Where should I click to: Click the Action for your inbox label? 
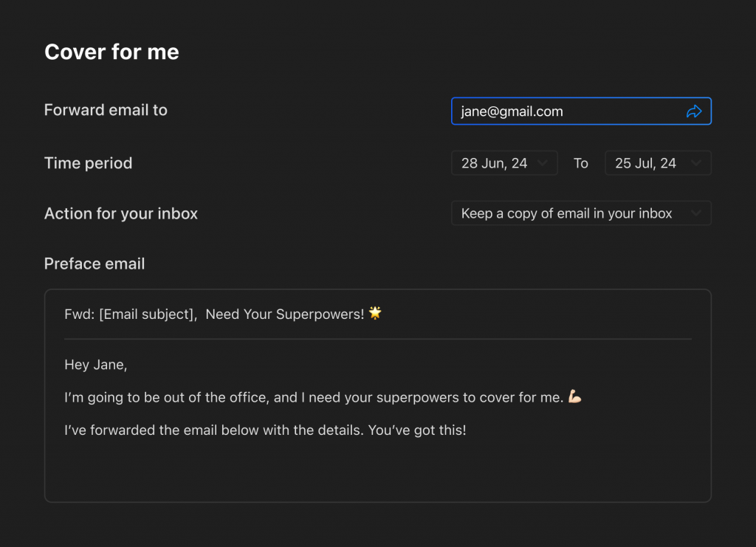pos(121,213)
